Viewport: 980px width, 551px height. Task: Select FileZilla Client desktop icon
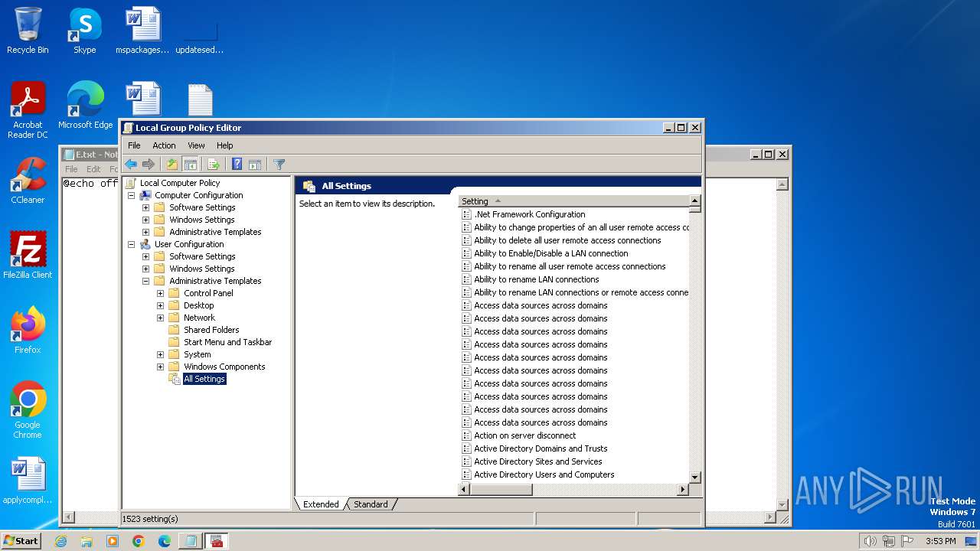(x=28, y=256)
